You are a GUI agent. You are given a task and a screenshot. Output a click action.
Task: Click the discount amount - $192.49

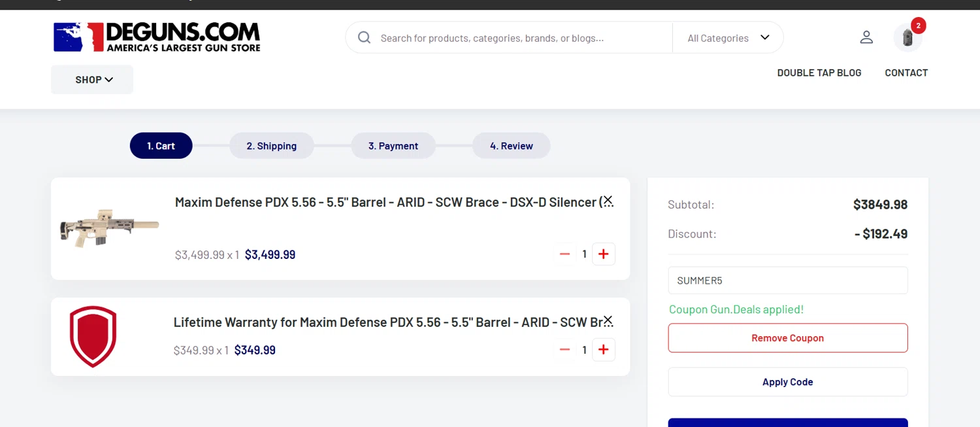[x=881, y=234]
